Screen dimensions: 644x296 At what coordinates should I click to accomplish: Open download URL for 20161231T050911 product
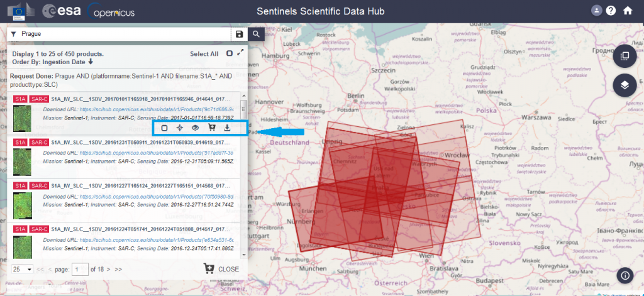tap(157, 152)
